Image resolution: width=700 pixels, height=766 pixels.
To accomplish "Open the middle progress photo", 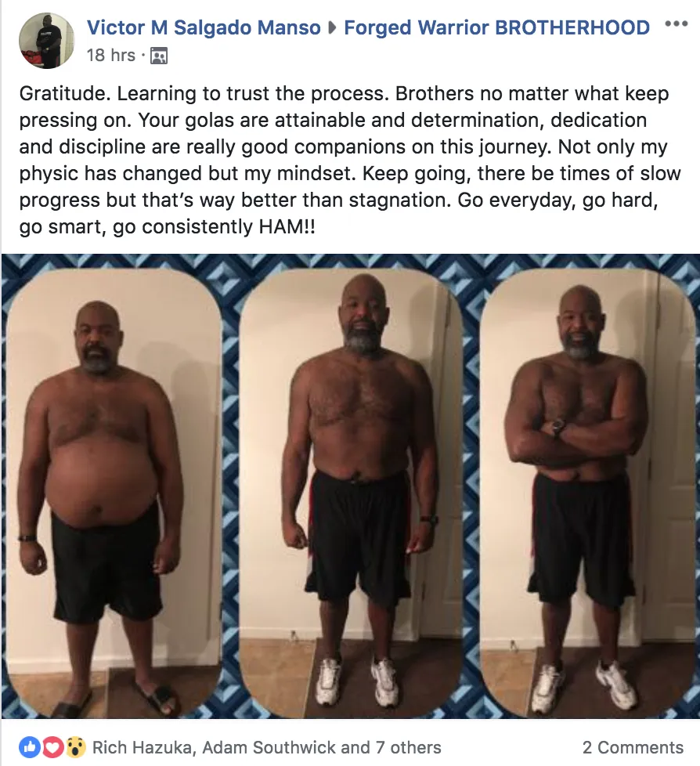I will pyautogui.click(x=350, y=493).
